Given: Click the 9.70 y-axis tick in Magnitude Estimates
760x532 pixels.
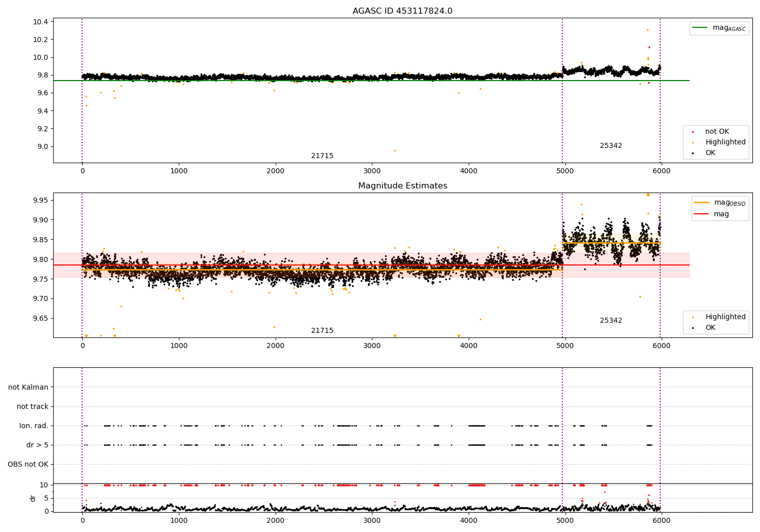Looking at the screenshot, I should (x=40, y=299).
